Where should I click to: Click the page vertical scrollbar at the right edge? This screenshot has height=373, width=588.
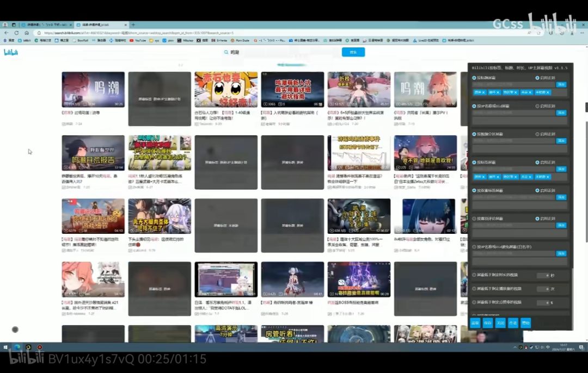click(586, 181)
